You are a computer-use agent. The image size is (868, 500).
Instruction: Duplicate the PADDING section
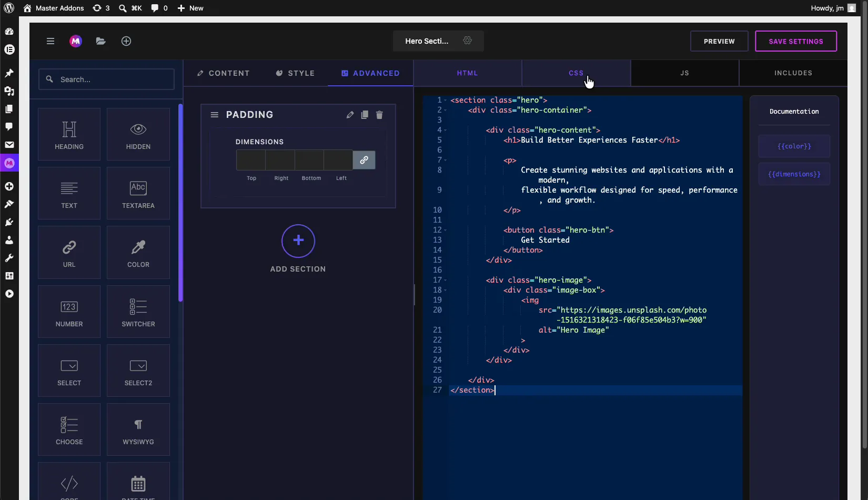(x=365, y=115)
